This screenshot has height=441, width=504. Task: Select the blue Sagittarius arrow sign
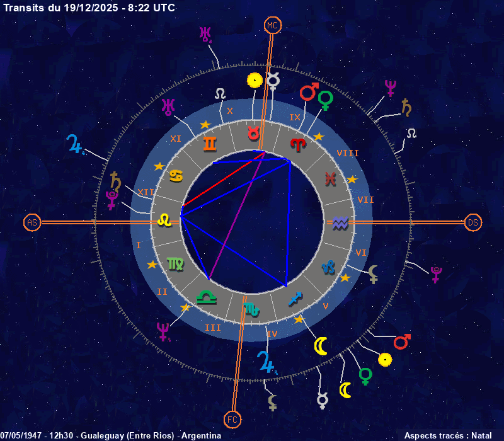pyautogui.click(x=295, y=297)
